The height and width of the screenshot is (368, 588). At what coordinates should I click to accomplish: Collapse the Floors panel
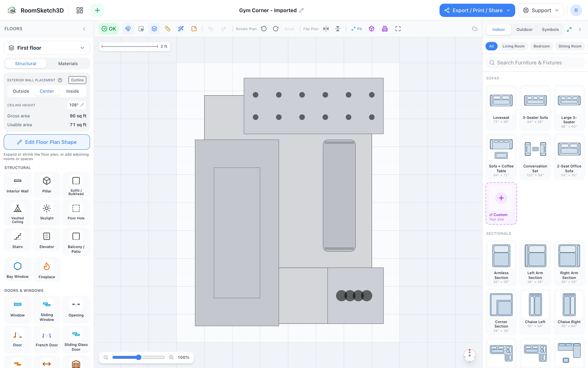84,29
